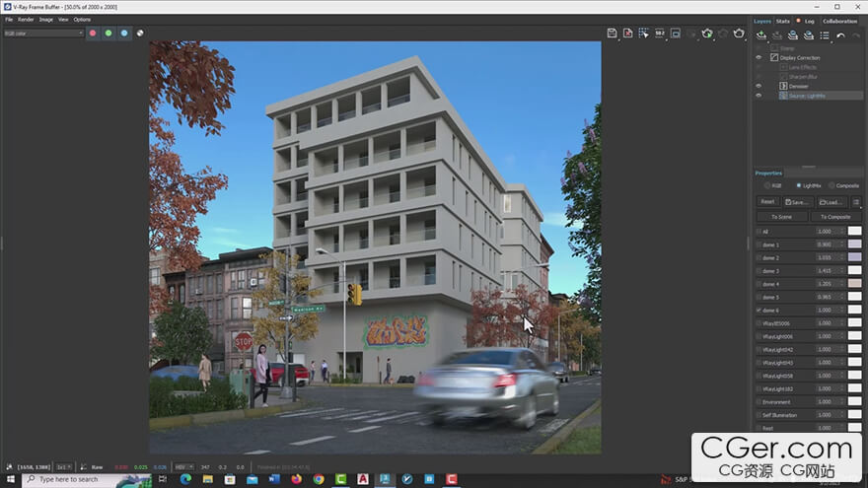Open the View menu

click(x=64, y=20)
